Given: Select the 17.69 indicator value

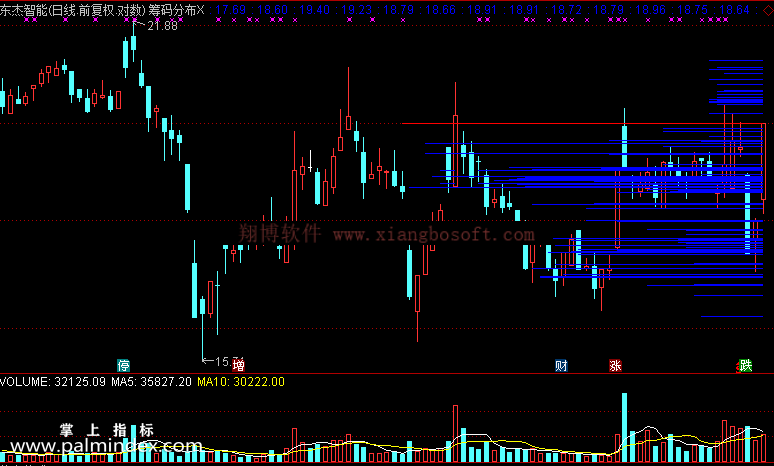Looking at the screenshot, I should (231, 10).
